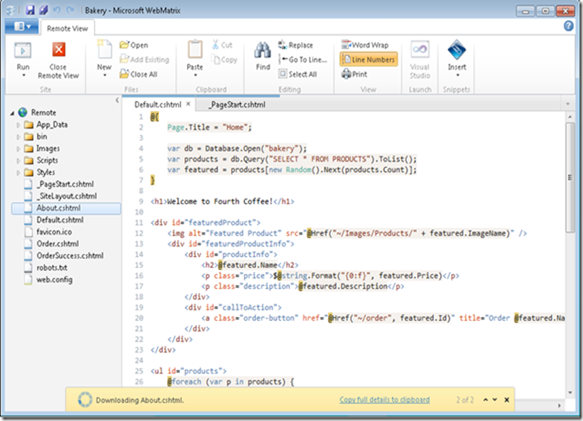Viewport: 583px width, 421px height.
Task: Show next notification with down arrow
Action: [x=495, y=400]
